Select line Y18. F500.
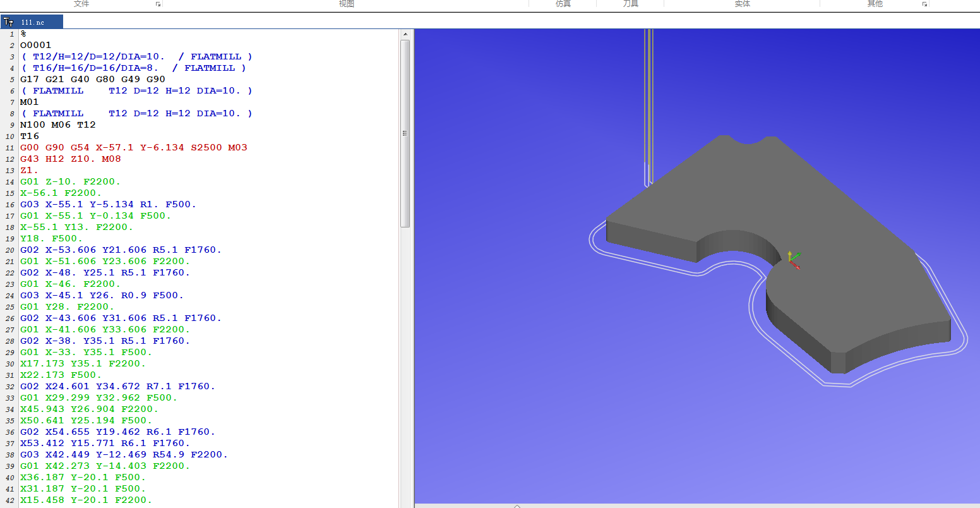Image resolution: width=980 pixels, height=508 pixels. click(x=52, y=239)
